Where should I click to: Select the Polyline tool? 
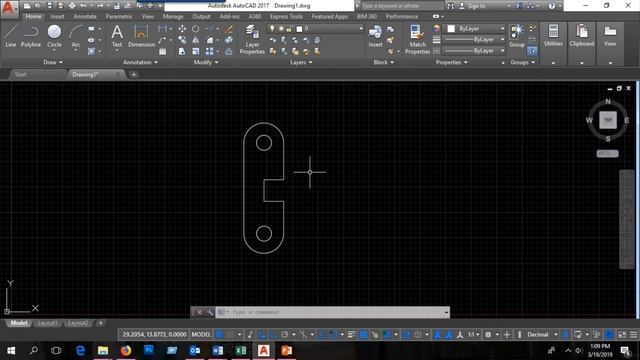tap(31, 36)
